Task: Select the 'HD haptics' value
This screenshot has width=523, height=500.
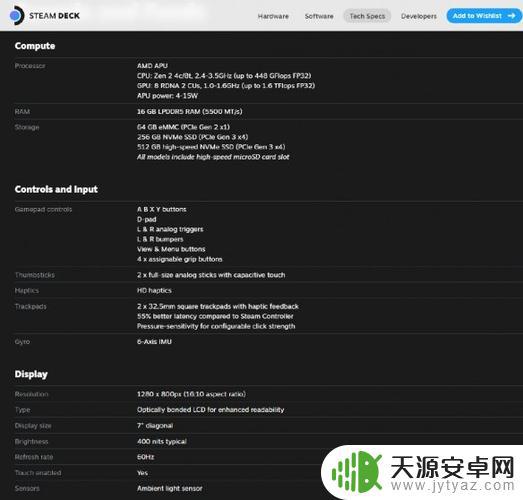Action: pyautogui.click(x=154, y=291)
